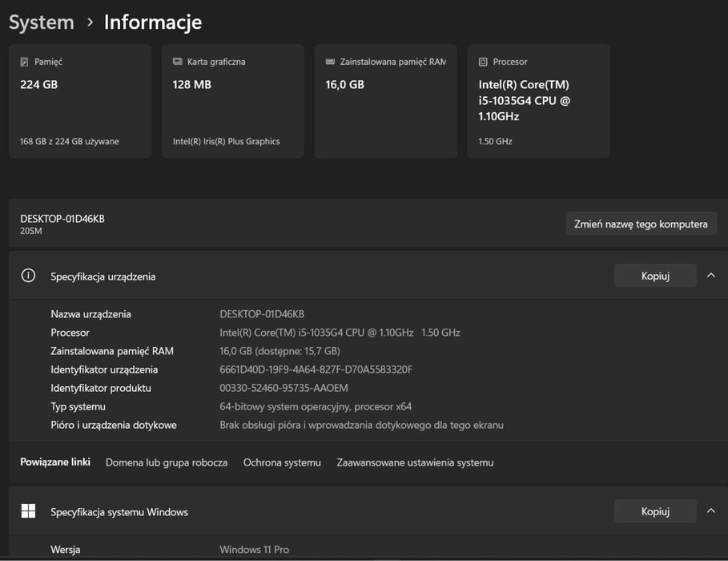Select the model text 20SM
Screen dimensions: 728x561
[x=30, y=231]
